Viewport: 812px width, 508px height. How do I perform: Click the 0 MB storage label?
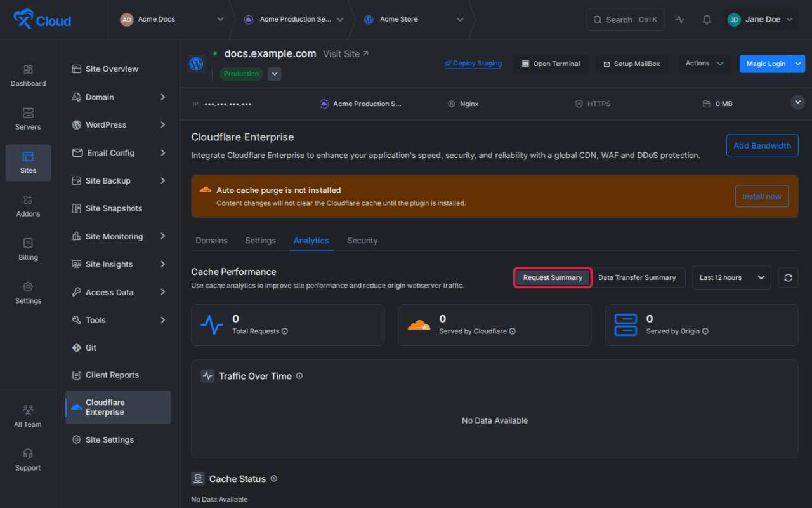[717, 104]
